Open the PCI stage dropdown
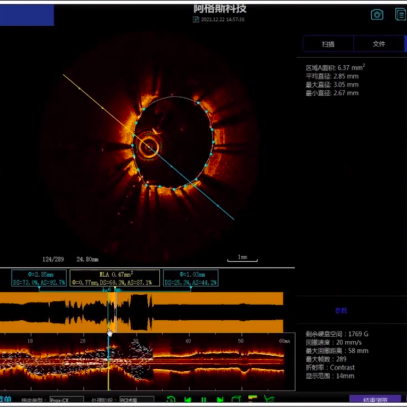This screenshot has height=407, width=407. (x=137, y=400)
